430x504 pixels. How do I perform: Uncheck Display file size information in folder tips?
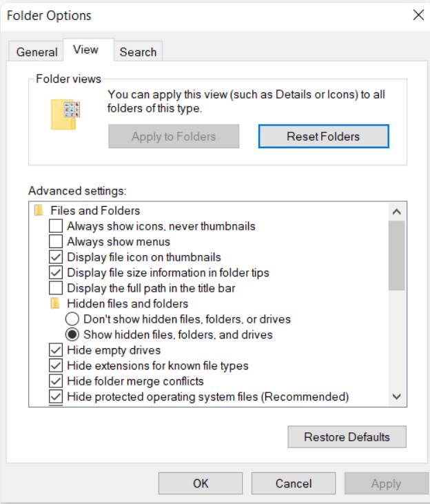point(56,272)
